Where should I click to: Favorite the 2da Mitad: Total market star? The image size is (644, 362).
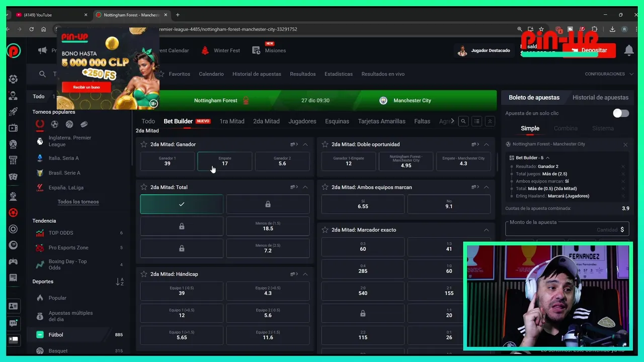point(144,187)
